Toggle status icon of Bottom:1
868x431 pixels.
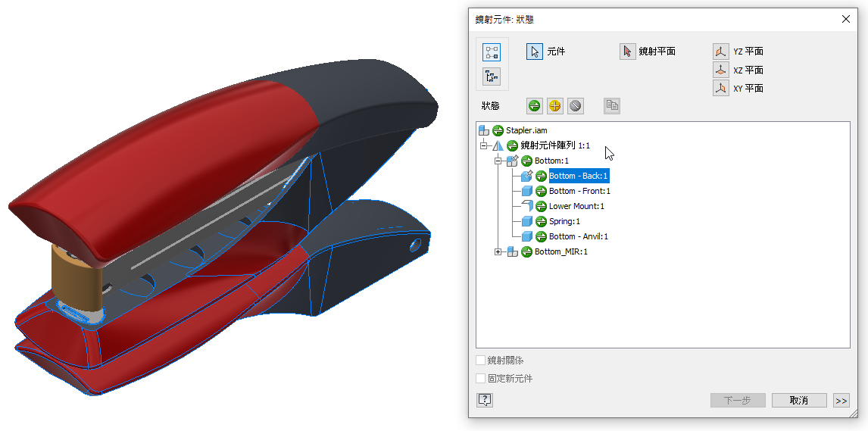pos(526,161)
